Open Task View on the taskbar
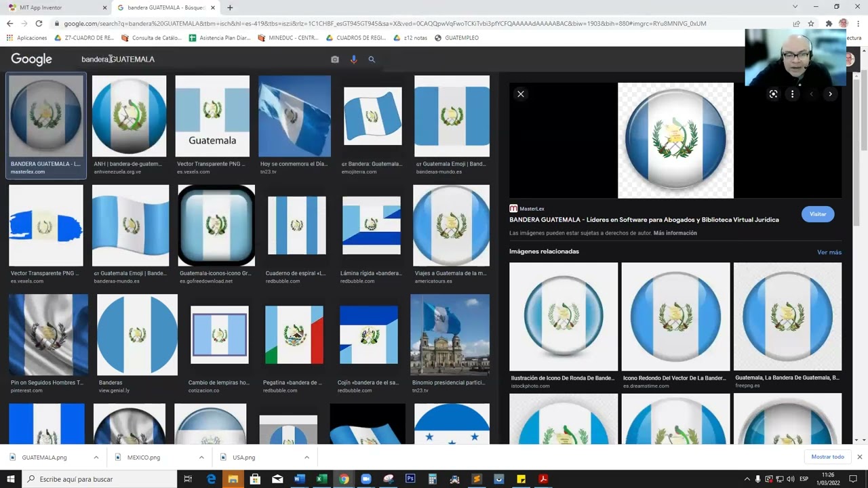 188,479
